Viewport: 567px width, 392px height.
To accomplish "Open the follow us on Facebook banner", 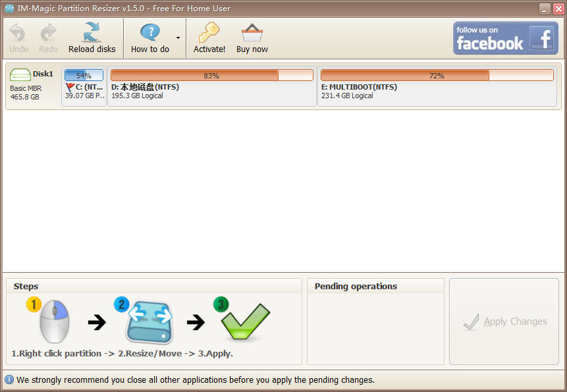I will click(x=504, y=38).
